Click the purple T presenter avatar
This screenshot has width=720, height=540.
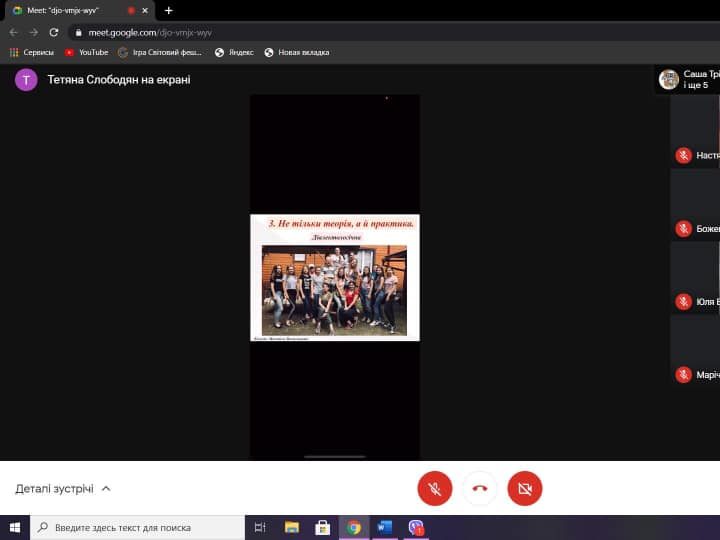coord(26,80)
